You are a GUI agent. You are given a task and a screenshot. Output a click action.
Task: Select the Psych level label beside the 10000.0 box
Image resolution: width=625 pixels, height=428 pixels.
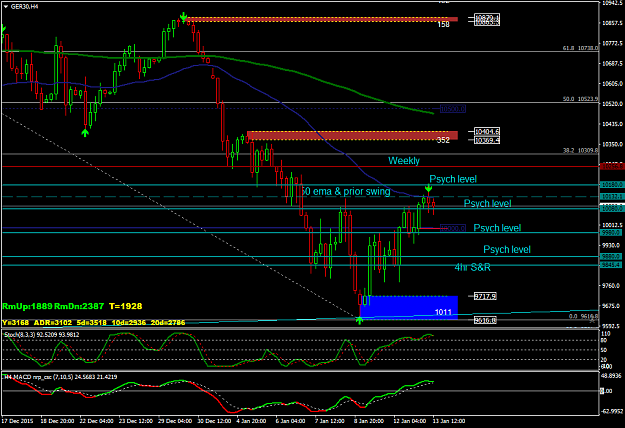pyautogui.click(x=497, y=228)
